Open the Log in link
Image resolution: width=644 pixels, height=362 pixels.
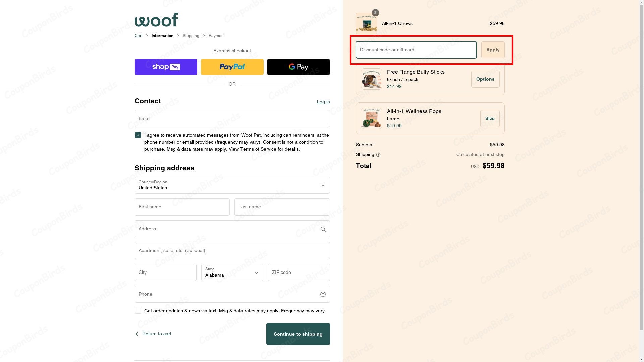tap(323, 102)
